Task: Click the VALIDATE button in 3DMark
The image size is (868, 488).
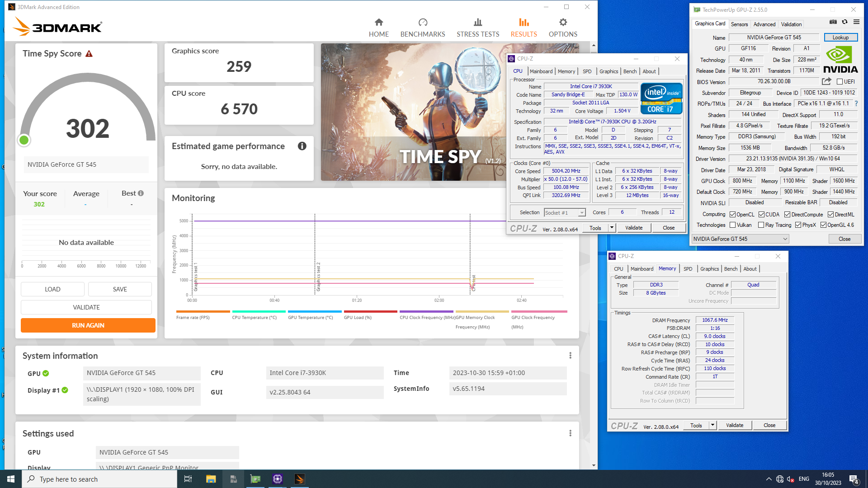Action: (86, 307)
